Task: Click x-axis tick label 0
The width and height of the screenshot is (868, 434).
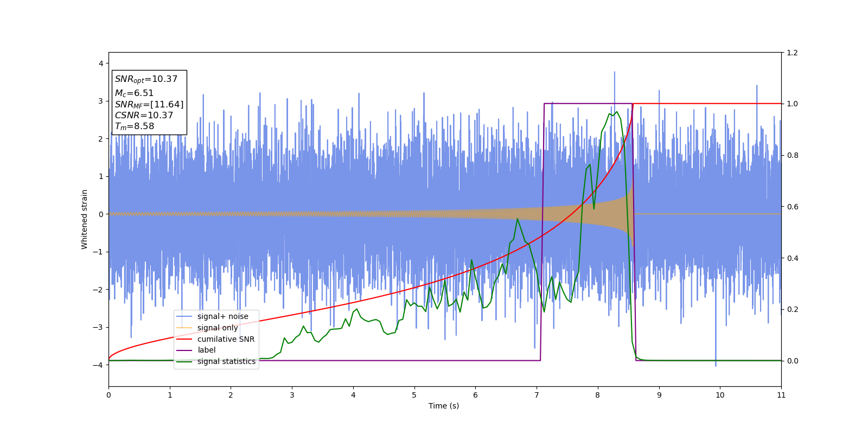Action: pos(108,395)
